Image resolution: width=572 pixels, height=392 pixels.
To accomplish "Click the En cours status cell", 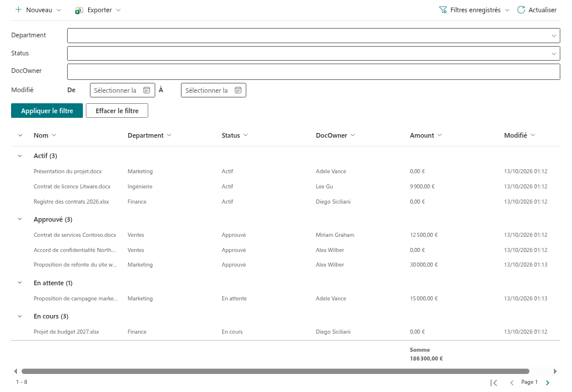I will point(232,332).
